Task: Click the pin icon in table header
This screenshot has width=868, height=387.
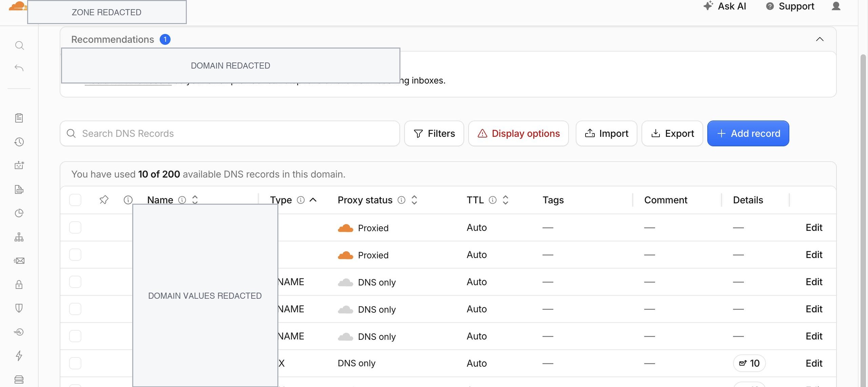Action: point(104,200)
